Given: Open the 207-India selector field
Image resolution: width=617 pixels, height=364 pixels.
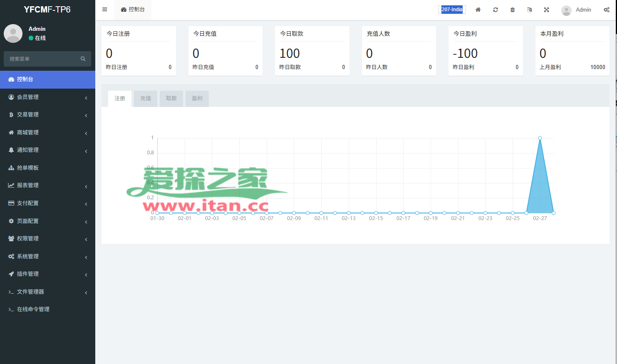Looking at the screenshot, I should coord(452,10).
